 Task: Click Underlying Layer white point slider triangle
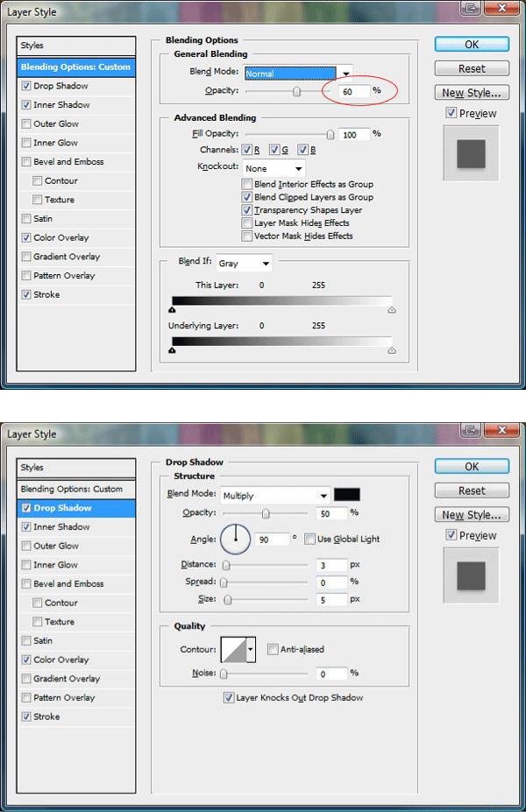pos(392,350)
